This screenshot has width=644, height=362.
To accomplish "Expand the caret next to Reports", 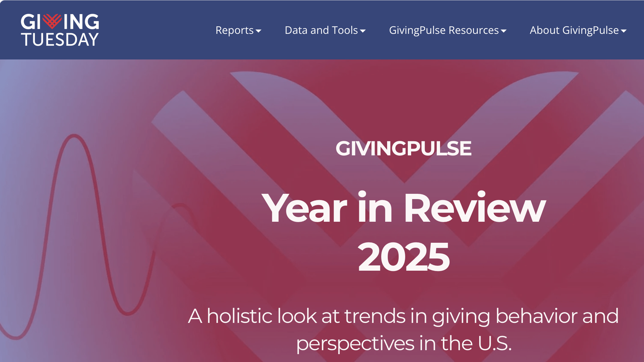I will point(259,31).
